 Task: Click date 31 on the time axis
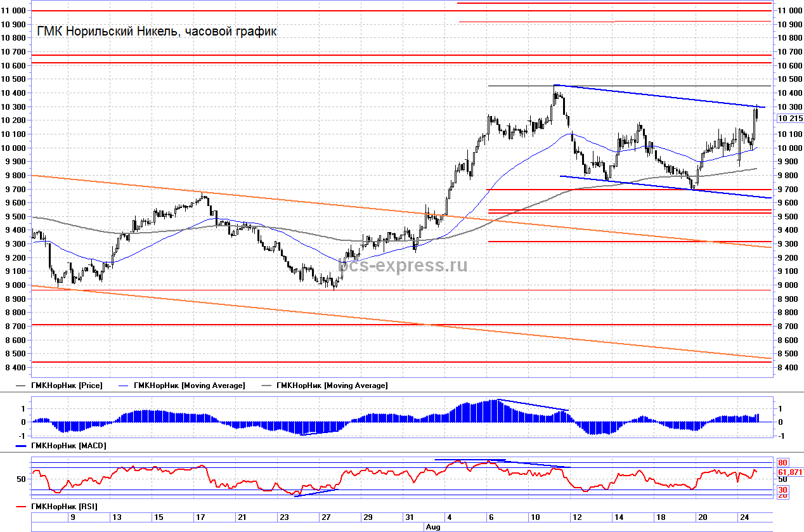pyautogui.click(x=410, y=517)
